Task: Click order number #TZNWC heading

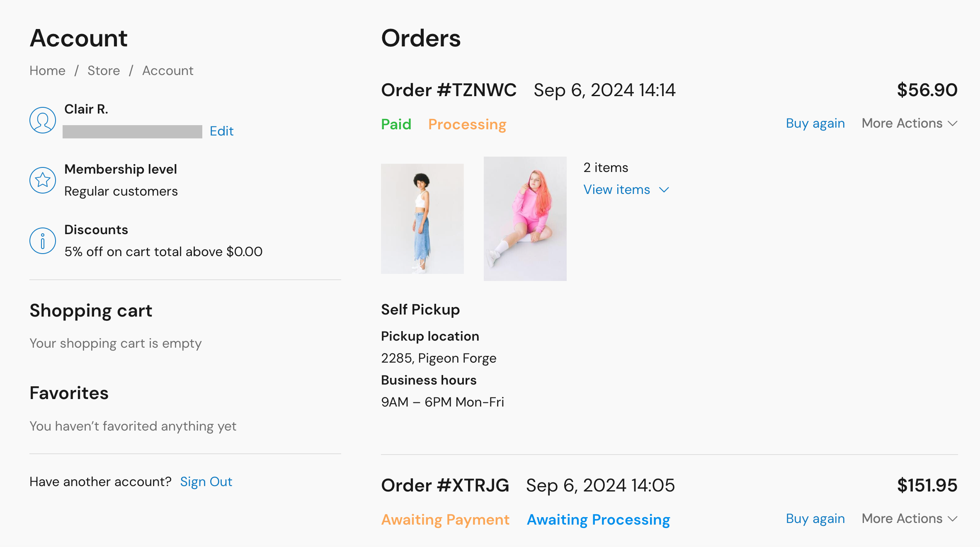Action: point(449,90)
